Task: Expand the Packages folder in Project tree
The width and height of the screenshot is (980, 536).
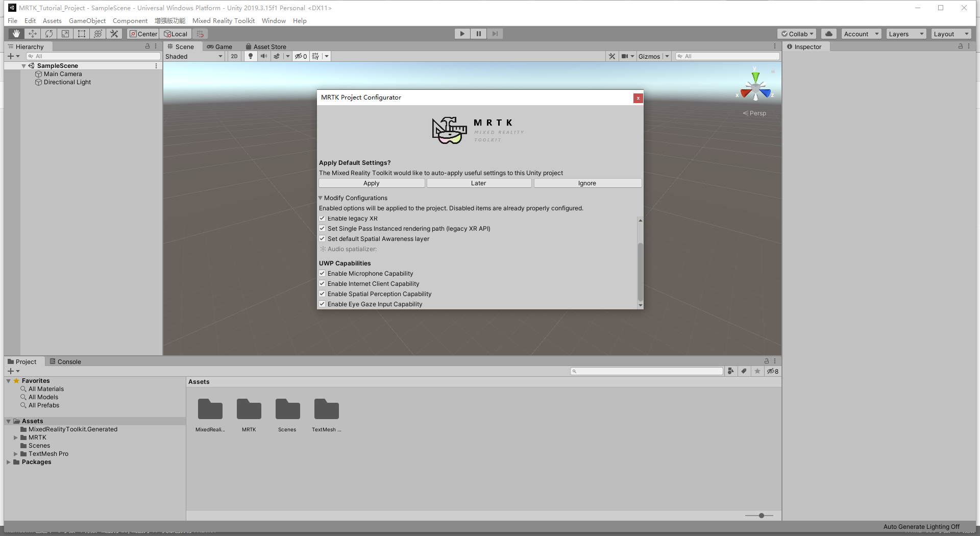Action: click(9, 462)
